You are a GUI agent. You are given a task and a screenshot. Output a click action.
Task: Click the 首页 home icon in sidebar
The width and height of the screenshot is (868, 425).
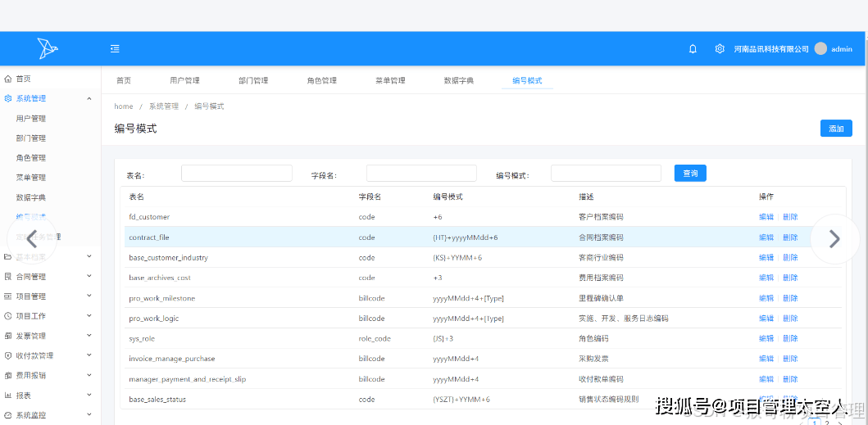(8, 79)
